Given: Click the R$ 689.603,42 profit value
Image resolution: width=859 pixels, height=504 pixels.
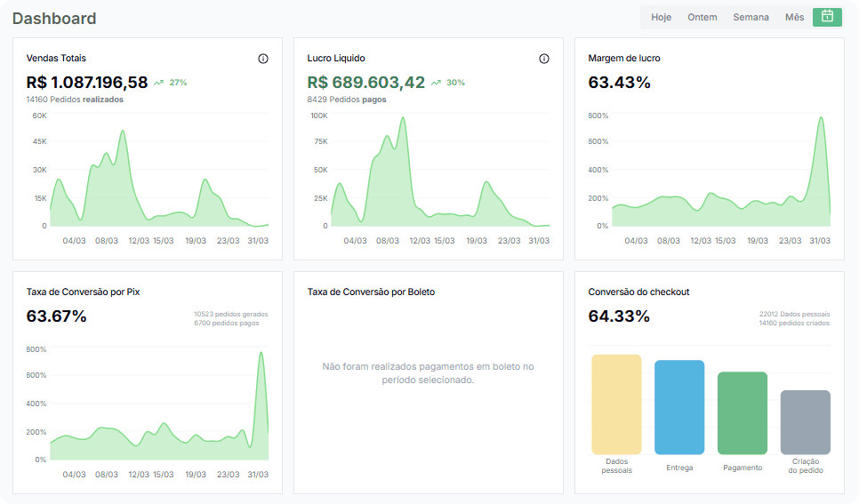Looking at the screenshot, I should coord(366,82).
